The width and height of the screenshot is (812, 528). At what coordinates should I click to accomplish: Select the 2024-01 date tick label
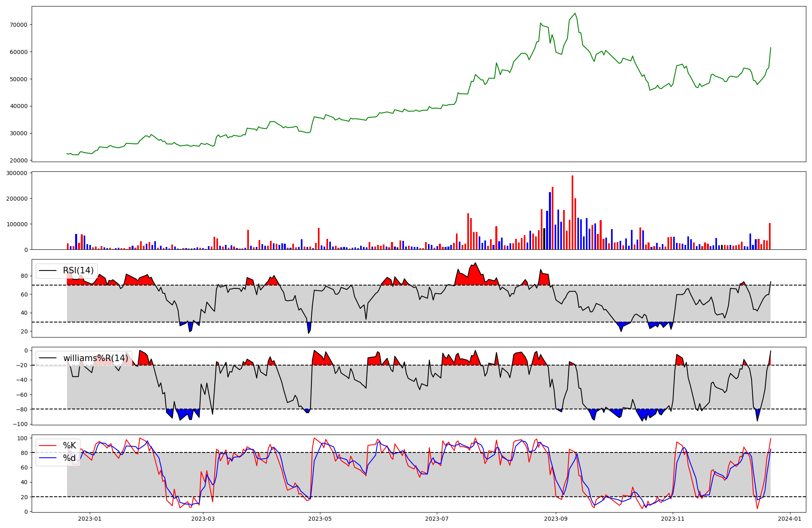pos(790,519)
